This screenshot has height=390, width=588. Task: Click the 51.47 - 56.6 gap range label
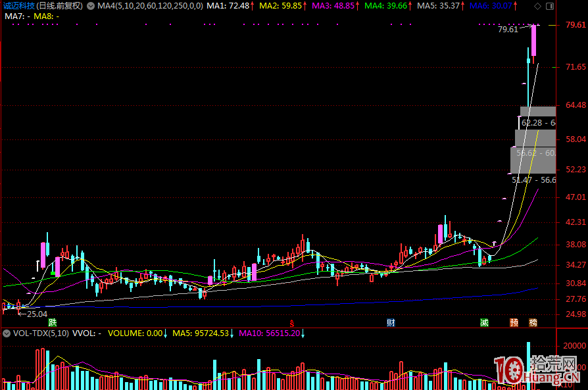[x=534, y=180]
